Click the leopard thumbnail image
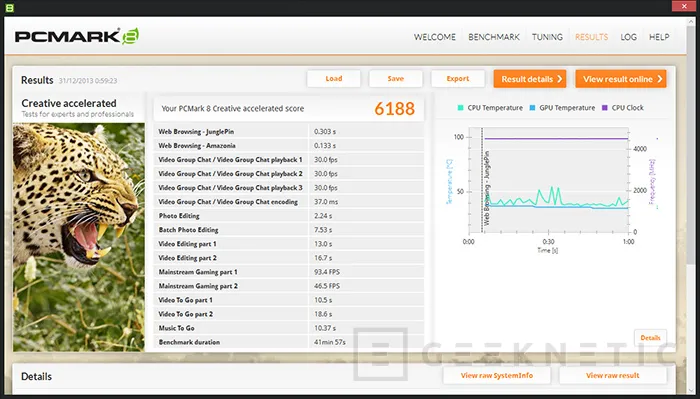Image resolution: width=700 pixels, height=399 pixels. coord(79,237)
